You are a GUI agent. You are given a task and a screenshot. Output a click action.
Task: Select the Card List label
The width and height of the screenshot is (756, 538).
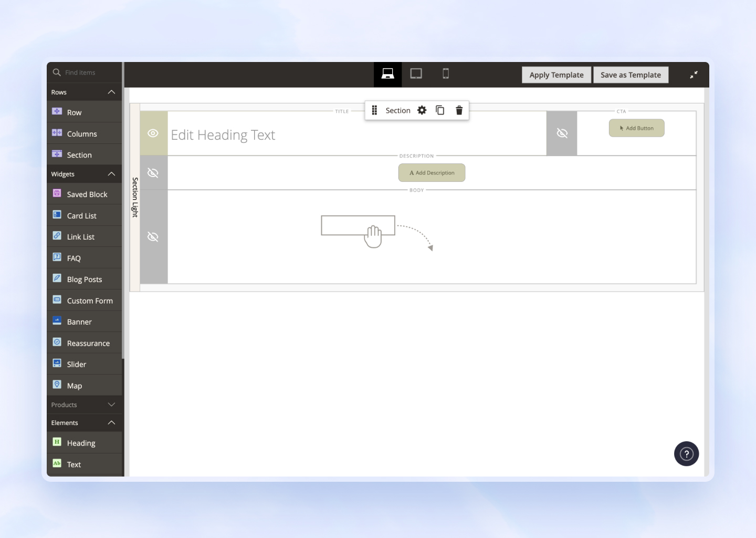click(82, 216)
